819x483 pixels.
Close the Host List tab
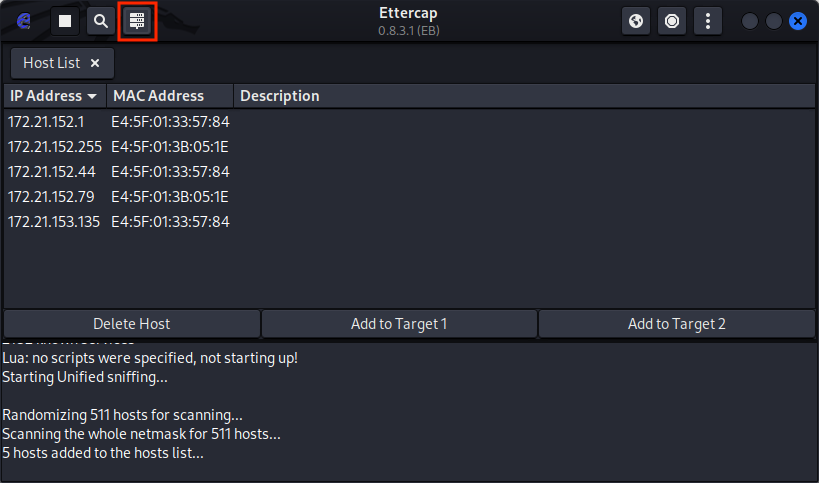click(x=95, y=63)
